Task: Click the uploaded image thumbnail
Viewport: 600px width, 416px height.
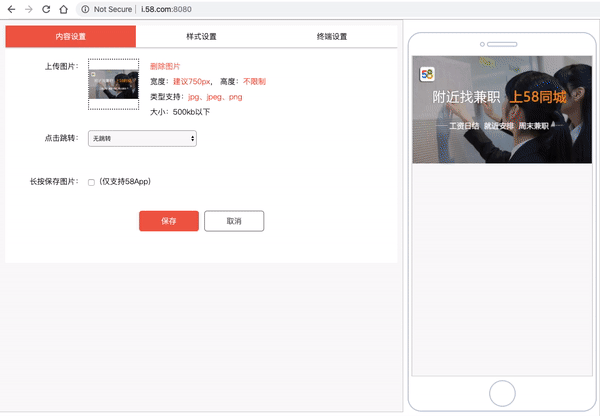Action: [x=114, y=84]
